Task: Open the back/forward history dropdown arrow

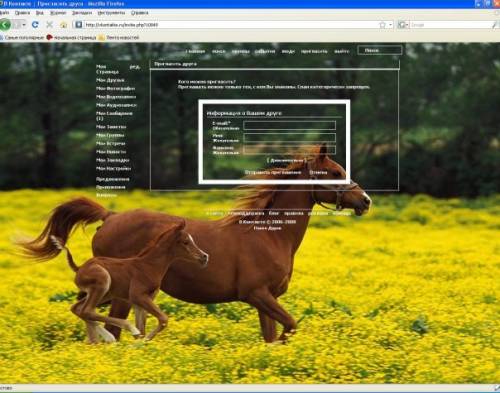Action: 23,25
